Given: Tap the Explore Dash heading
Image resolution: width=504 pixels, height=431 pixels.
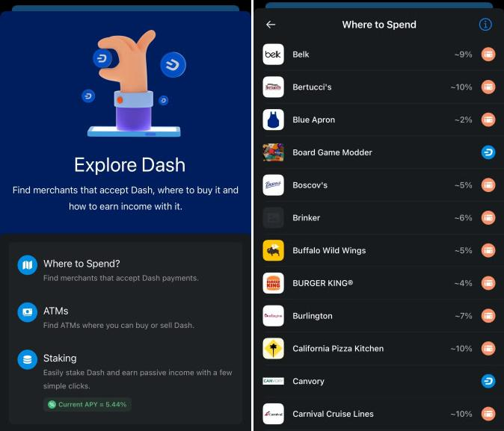Looking at the screenshot, I should [129, 165].
